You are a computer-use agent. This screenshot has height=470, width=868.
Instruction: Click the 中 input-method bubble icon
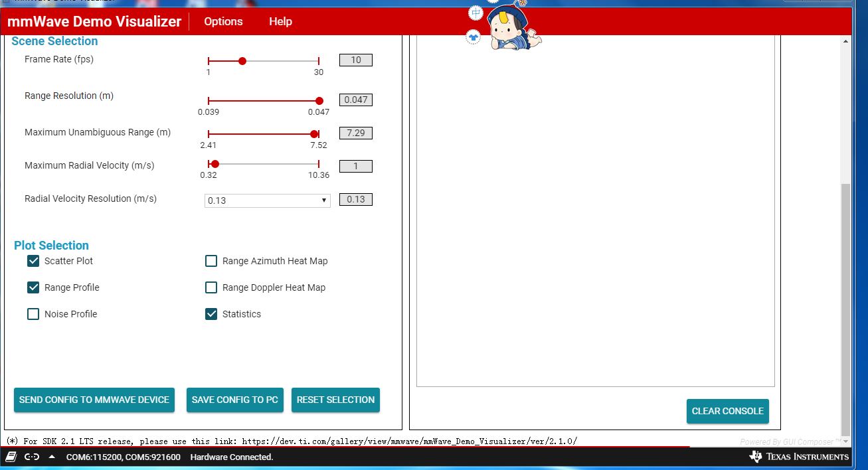[476, 13]
